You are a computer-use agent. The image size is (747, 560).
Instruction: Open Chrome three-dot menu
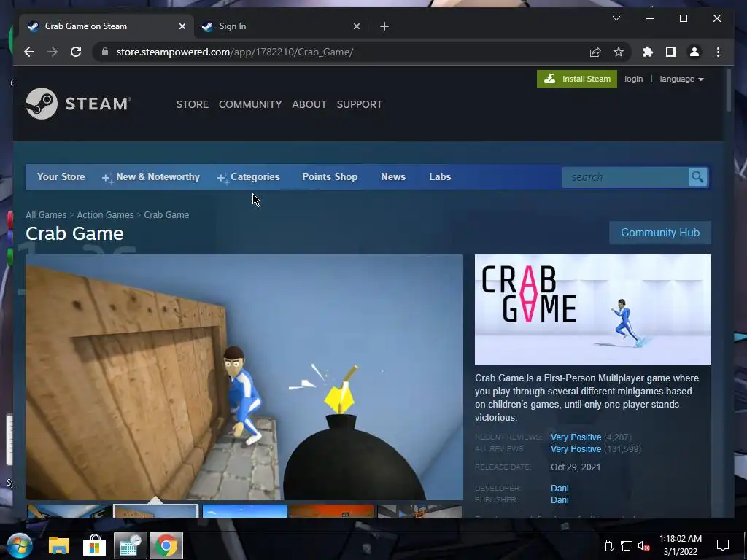(x=718, y=52)
